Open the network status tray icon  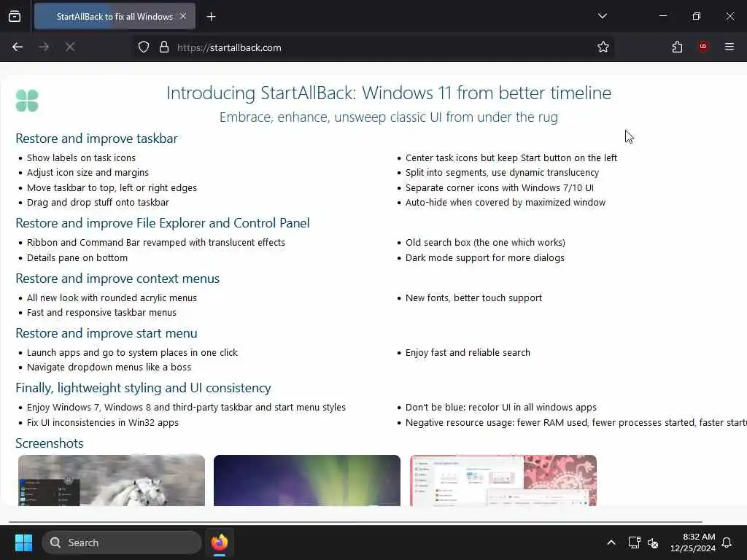point(634,542)
